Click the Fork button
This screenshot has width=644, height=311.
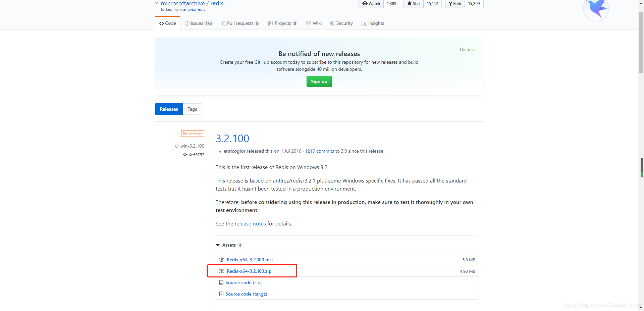455,4
